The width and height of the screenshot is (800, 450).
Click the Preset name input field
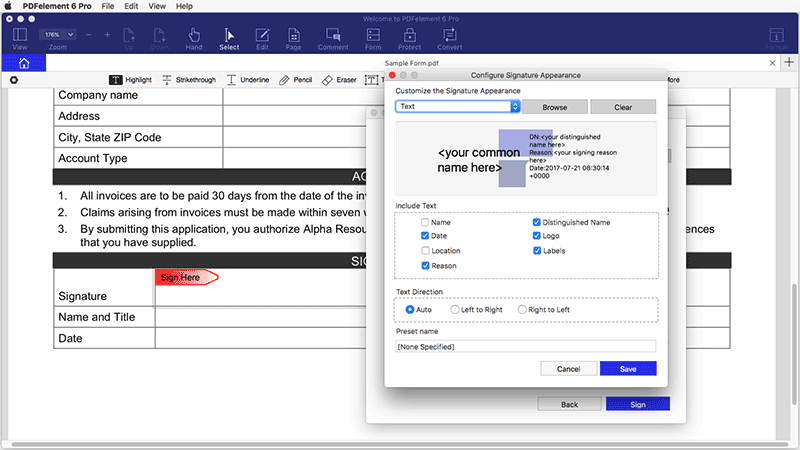coord(526,346)
